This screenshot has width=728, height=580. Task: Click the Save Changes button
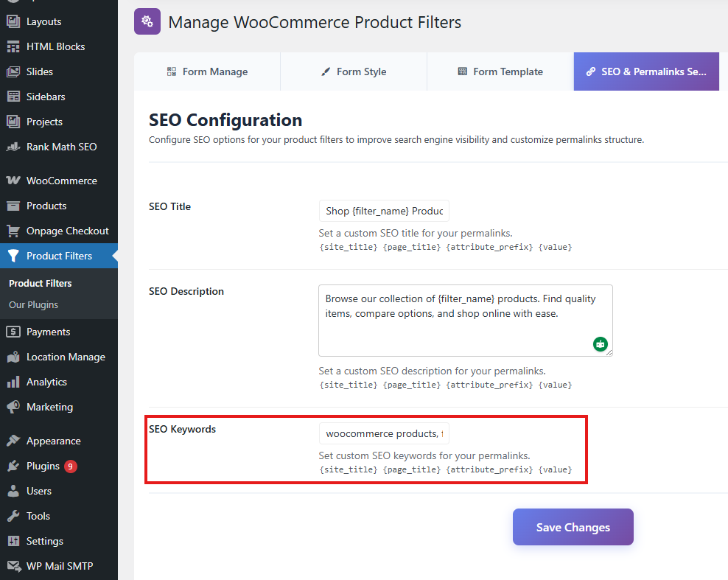click(x=573, y=527)
